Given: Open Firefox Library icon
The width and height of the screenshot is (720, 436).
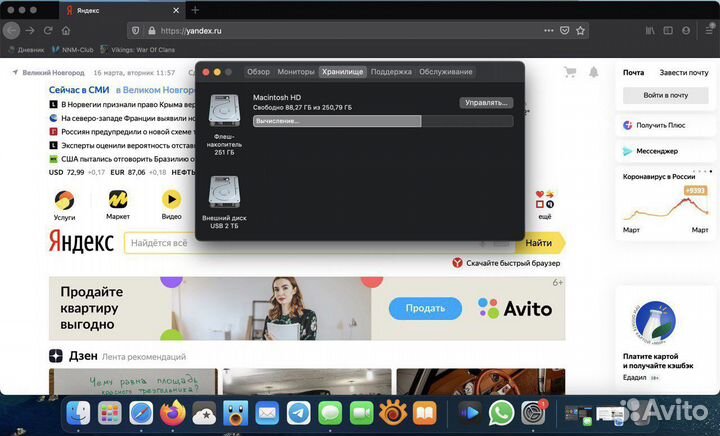Looking at the screenshot, I should [650, 30].
